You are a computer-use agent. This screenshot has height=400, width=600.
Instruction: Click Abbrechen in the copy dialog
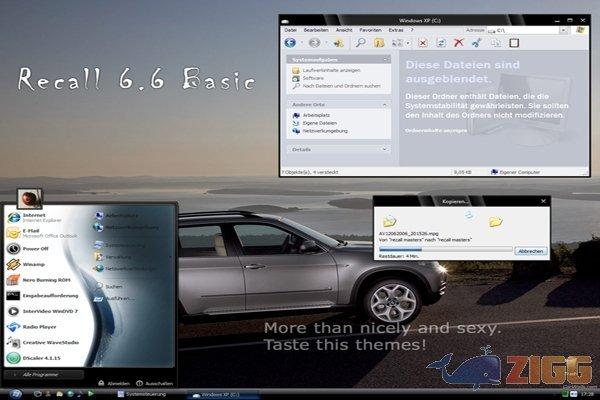coord(529,251)
